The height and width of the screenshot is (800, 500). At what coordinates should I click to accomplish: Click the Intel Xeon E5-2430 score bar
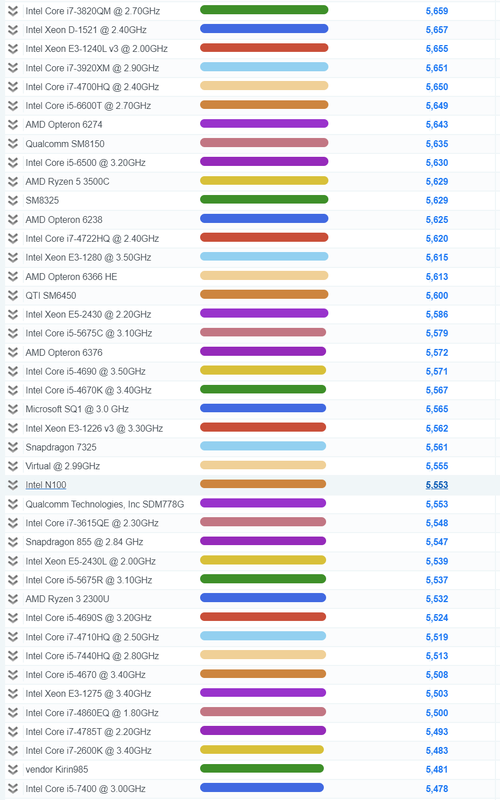[x=264, y=313]
